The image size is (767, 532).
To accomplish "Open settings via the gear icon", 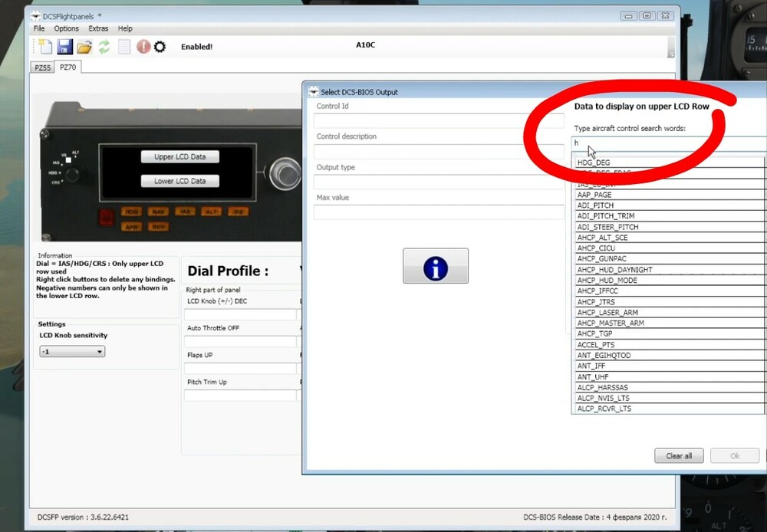I will click(160, 47).
